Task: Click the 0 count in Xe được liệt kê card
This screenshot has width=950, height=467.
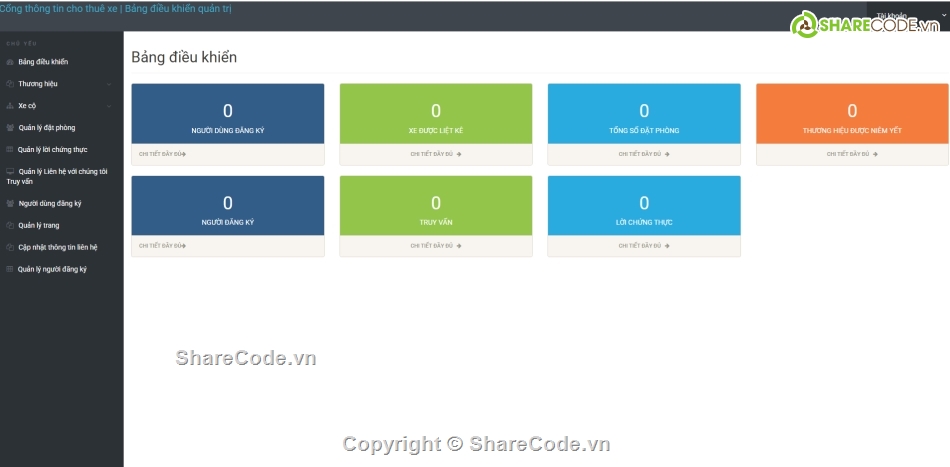Action: [x=436, y=111]
